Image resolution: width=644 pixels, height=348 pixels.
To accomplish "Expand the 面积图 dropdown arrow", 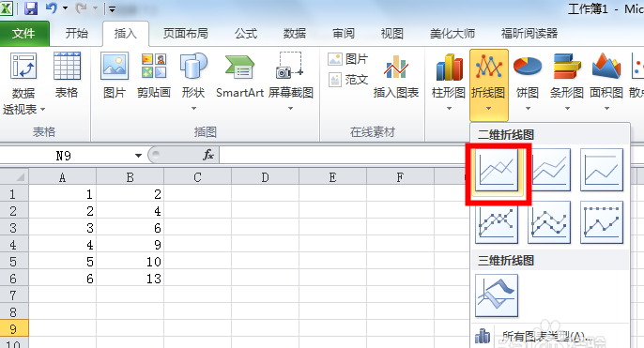I will (x=606, y=109).
